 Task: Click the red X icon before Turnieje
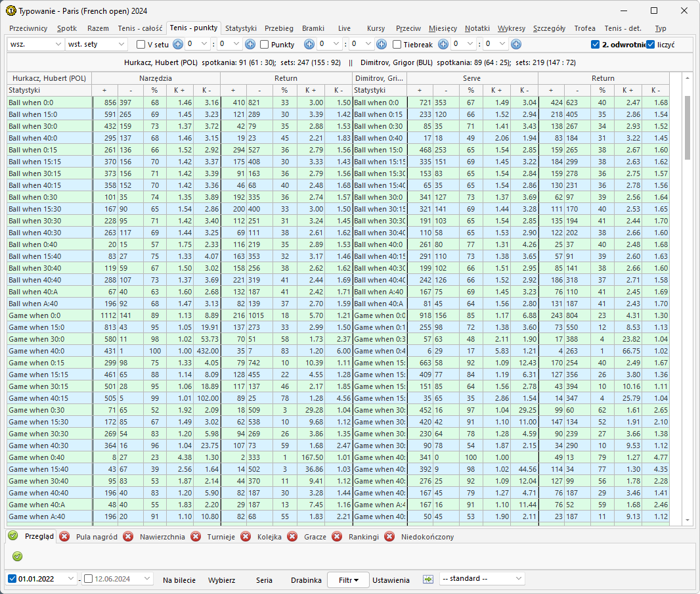tap(196, 537)
